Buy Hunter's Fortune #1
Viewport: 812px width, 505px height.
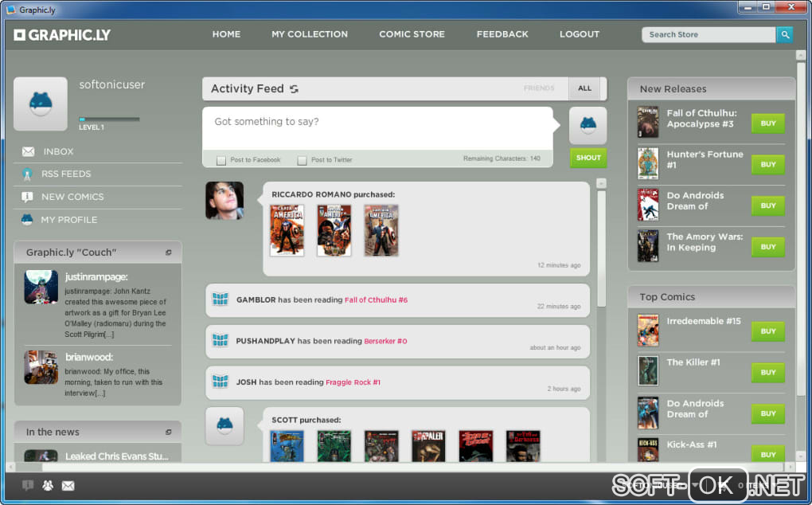coord(768,164)
